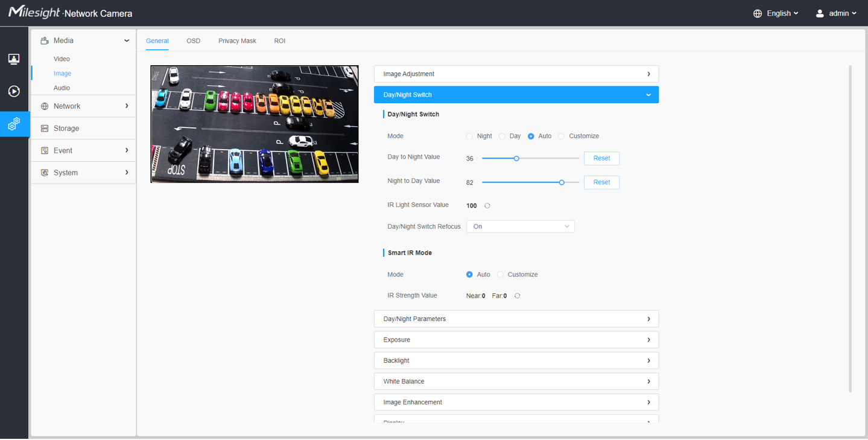The height and width of the screenshot is (440, 868).
Task: Reset the Day to Night Value
Action: tap(601, 158)
